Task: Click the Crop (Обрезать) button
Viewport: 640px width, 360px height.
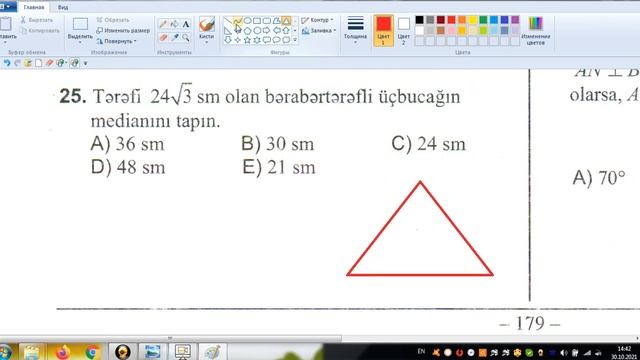Action: (113, 20)
